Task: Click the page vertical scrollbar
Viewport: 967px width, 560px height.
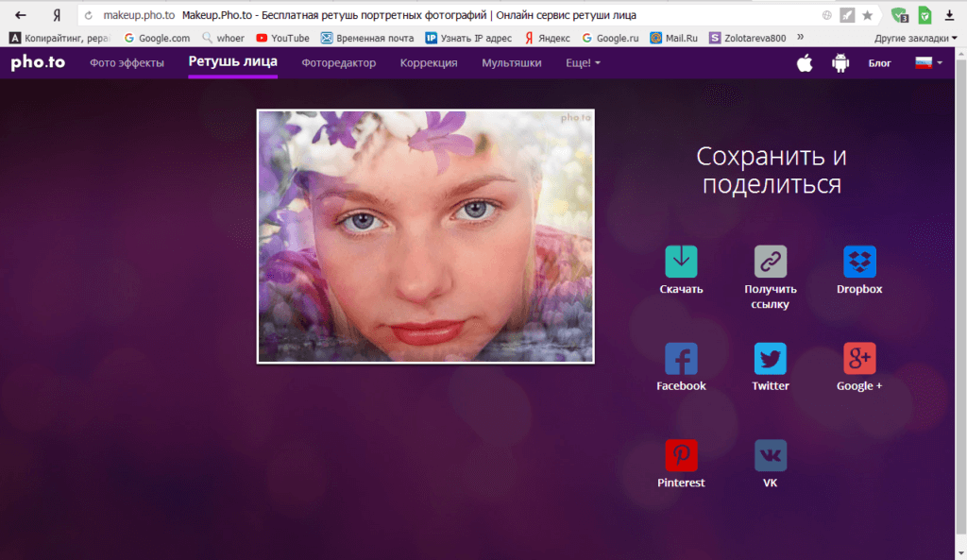Action: [960, 296]
